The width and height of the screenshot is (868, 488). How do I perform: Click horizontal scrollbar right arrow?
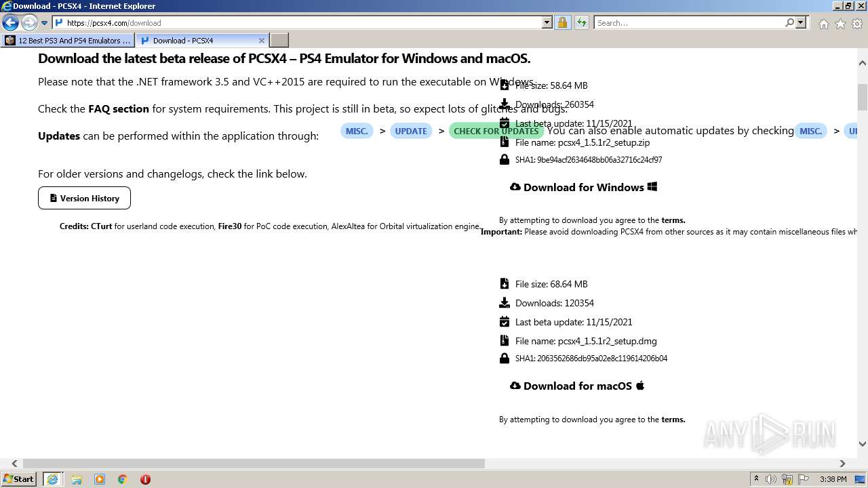pos(842,464)
